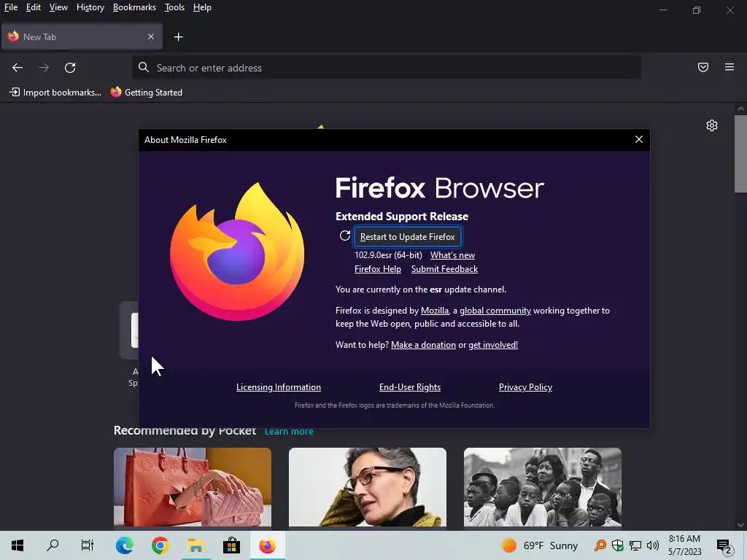
Task: Open Microsoft Store from the taskbar
Action: (231, 545)
